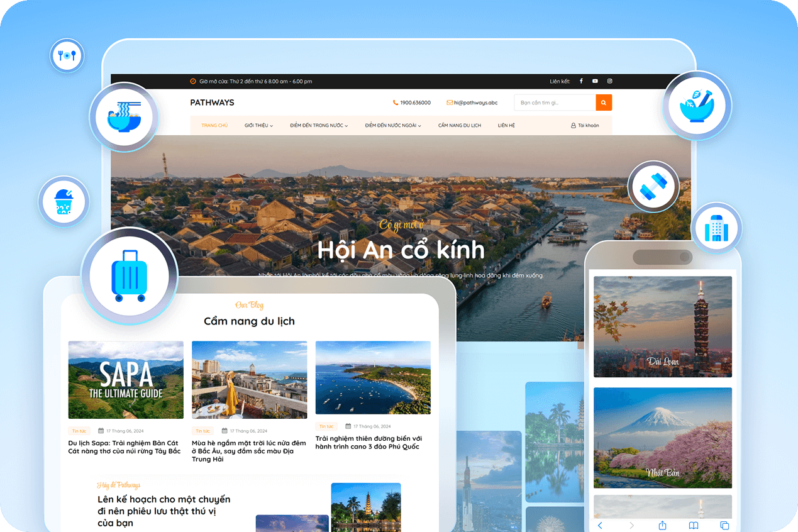Expand the Giới thiệu dropdown menu

point(258,126)
